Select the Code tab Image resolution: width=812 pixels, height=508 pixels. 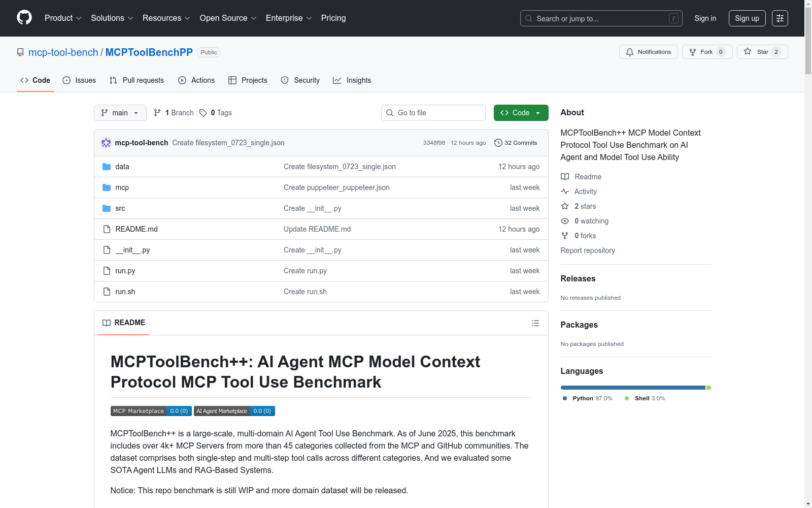[36, 80]
